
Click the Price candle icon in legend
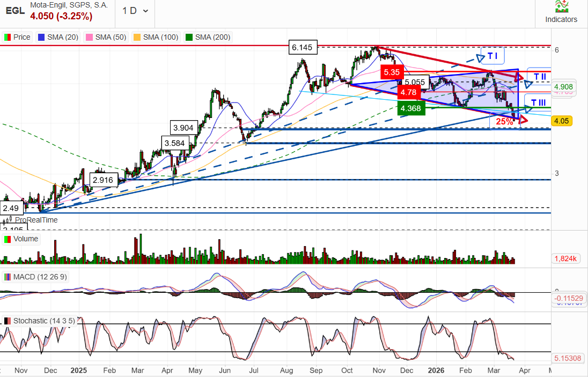[7, 37]
